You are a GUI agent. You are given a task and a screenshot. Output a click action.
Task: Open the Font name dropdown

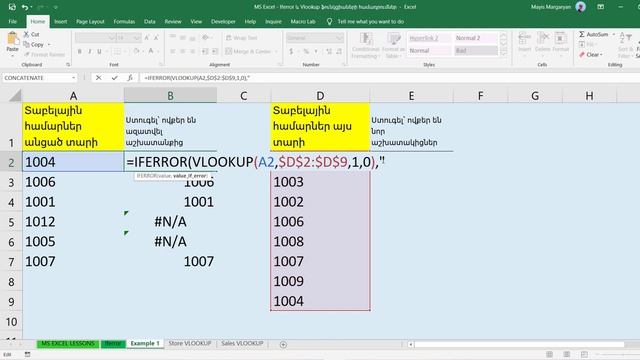[x=111, y=38]
